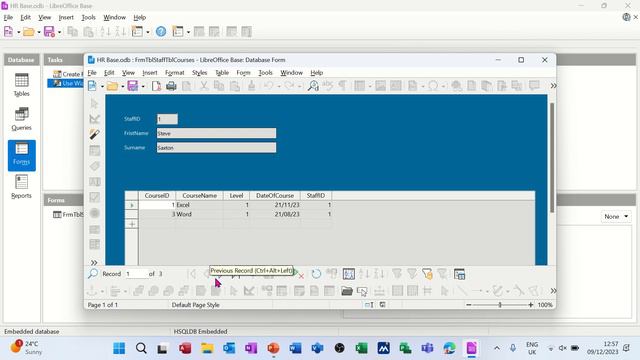Click the FirstName field containing Steve
Image resolution: width=640 pixels, height=360 pixels.
(216, 133)
